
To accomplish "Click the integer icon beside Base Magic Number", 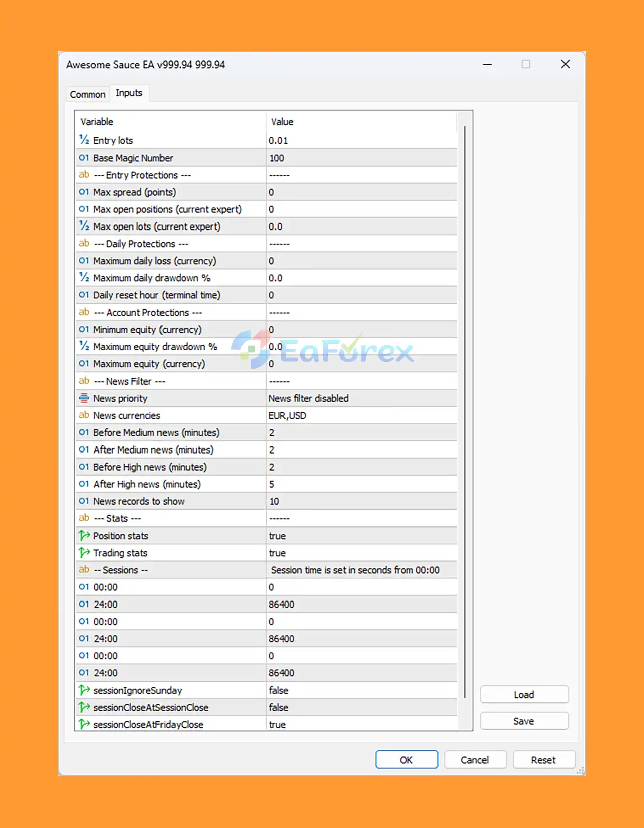I will [84, 158].
